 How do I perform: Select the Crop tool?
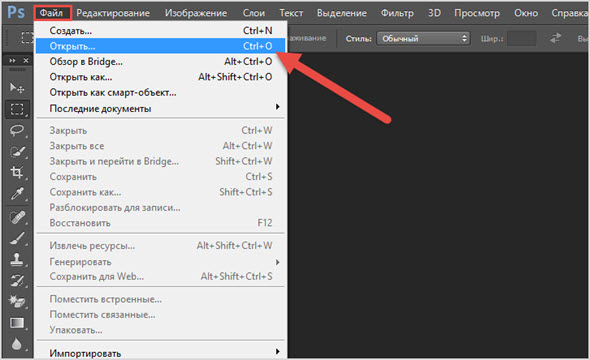17,173
